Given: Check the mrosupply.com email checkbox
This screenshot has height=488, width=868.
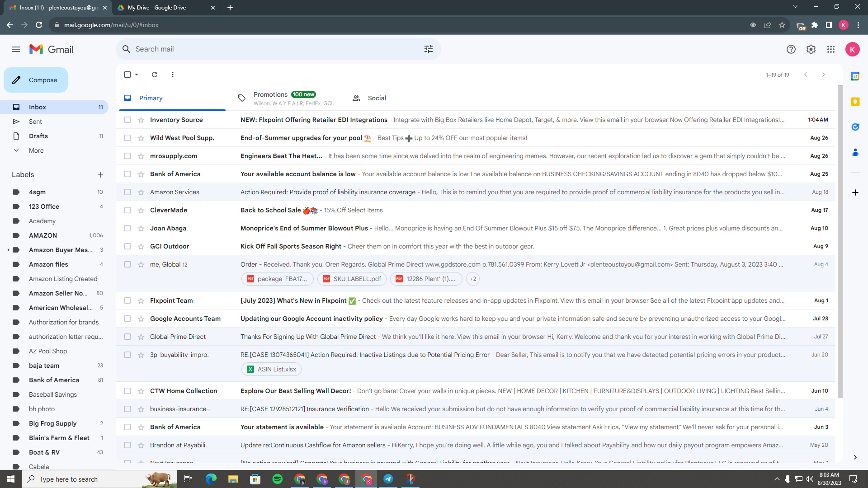Looking at the screenshot, I should [127, 156].
